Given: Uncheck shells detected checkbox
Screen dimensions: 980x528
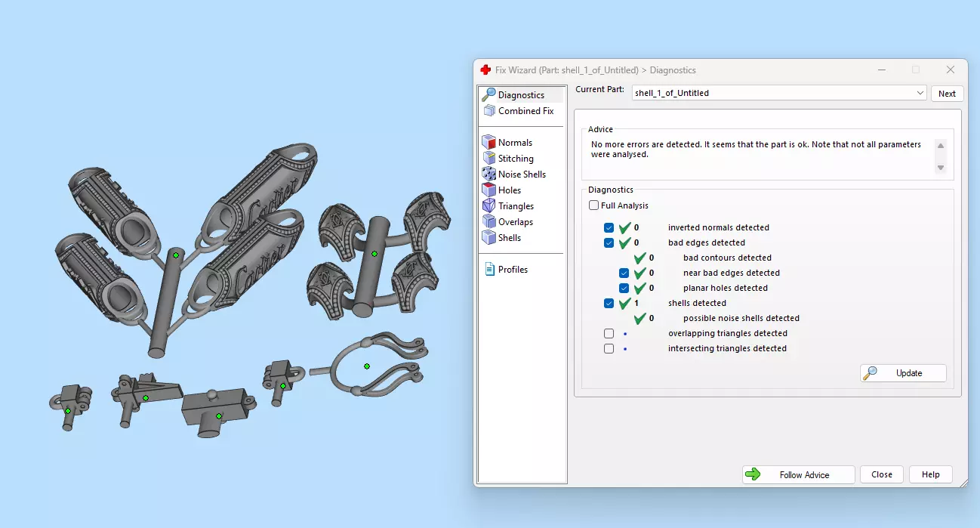Looking at the screenshot, I should point(609,303).
